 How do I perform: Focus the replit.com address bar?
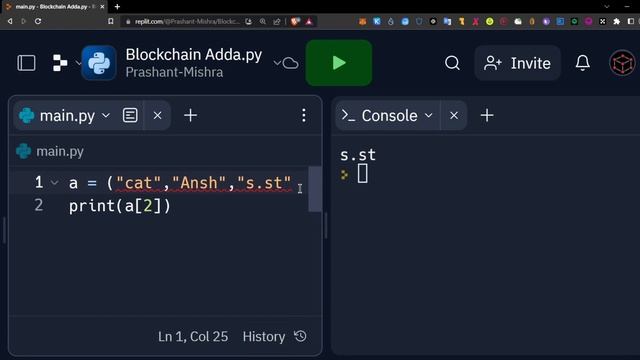187,22
